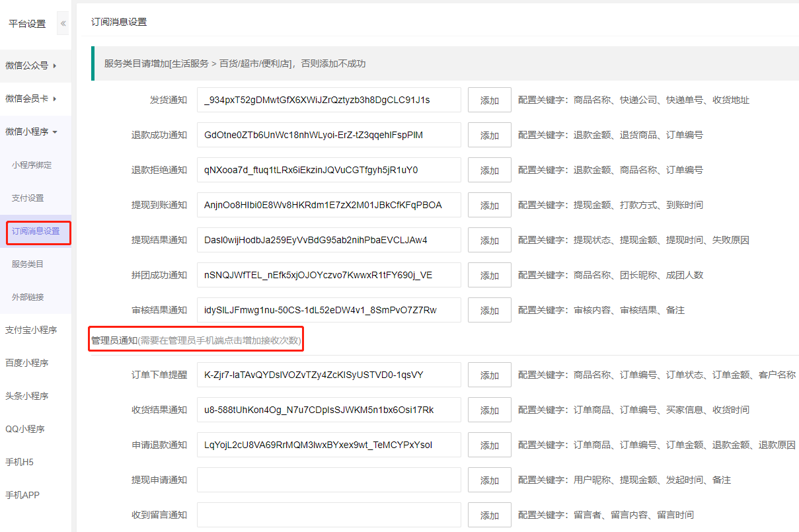The image size is (799, 532).
Task: Collapse the 微信小程序 menu
Action: (31, 132)
